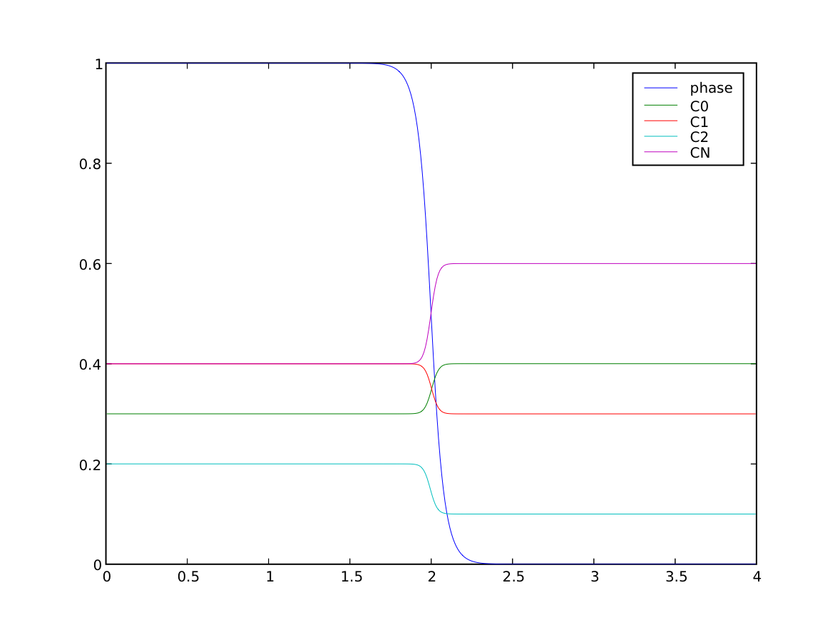This screenshot has height=635, width=840.
Task: Click the cyan line sample beside C2
Action: tap(660, 136)
